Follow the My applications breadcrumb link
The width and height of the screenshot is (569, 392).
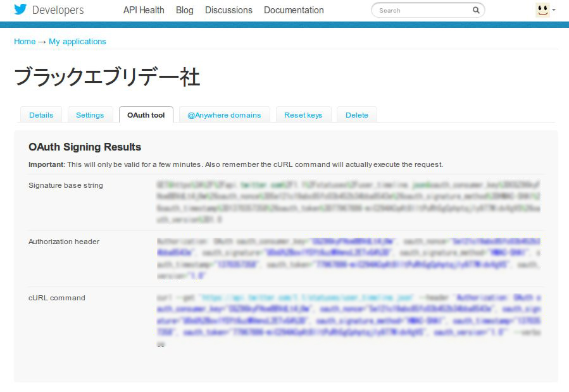point(77,41)
